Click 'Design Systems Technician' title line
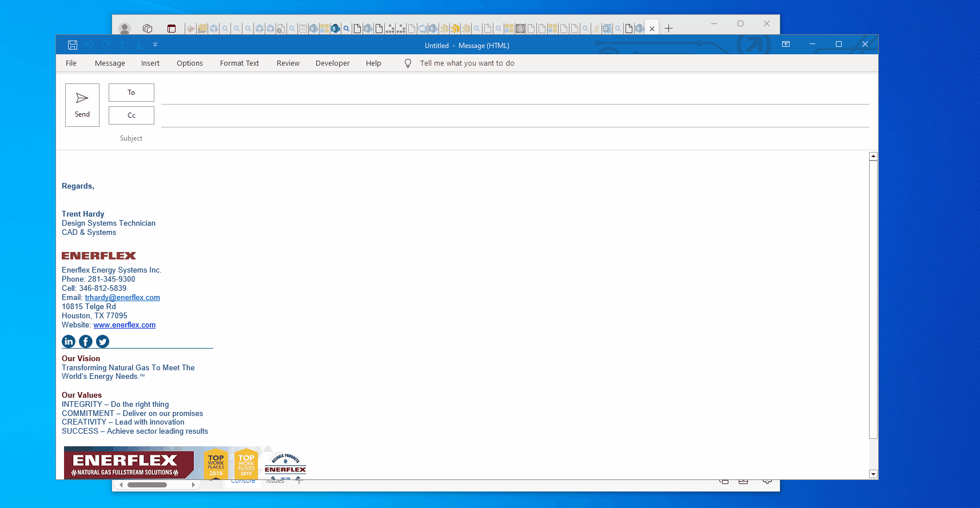 point(109,223)
